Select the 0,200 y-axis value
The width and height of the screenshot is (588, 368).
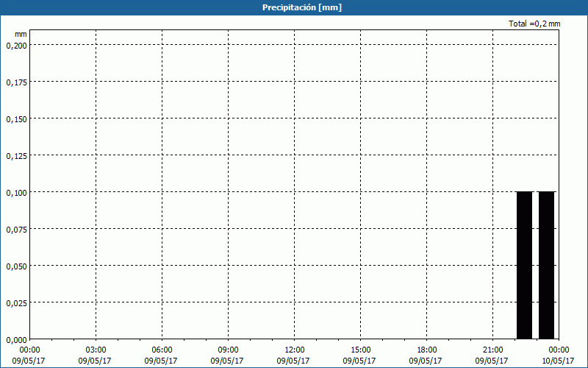[x=16, y=46]
